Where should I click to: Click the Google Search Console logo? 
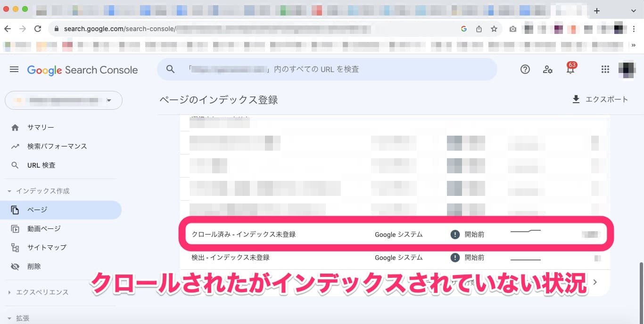point(83,70)
